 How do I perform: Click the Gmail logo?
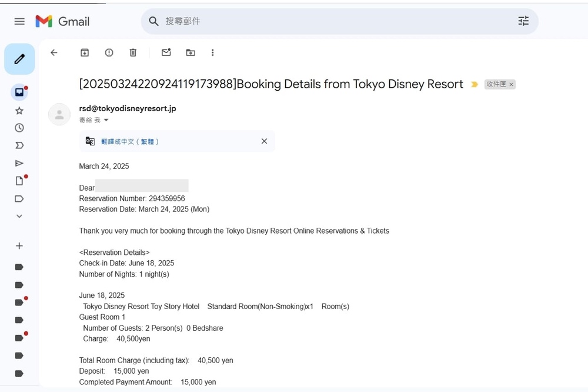[x=63, y=21]
